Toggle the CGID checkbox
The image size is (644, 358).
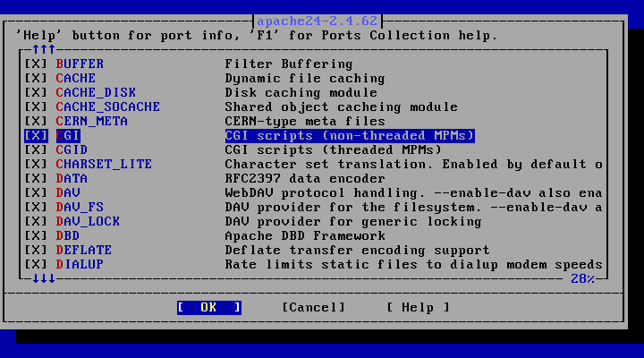pos(36,150)
